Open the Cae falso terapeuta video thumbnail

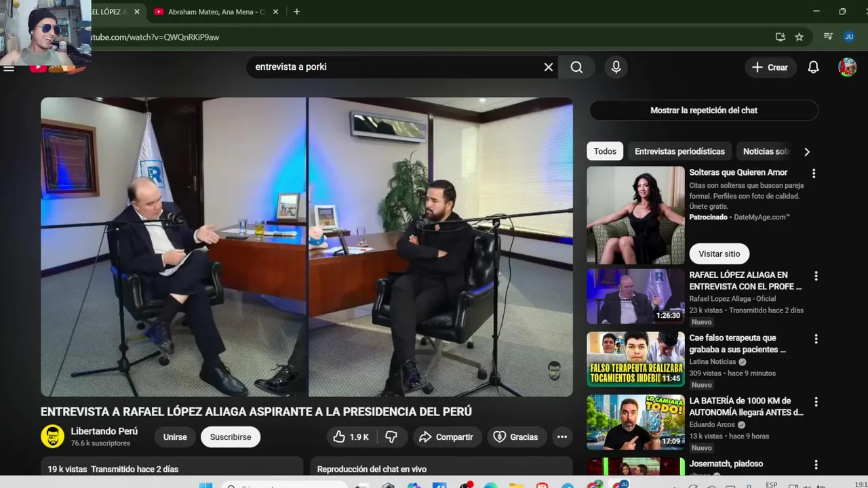(x=635, y=359)
